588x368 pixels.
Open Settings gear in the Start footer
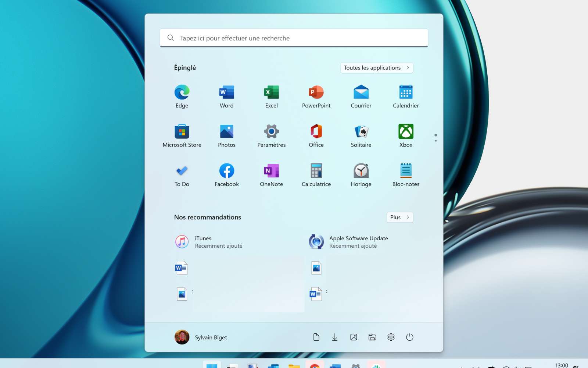pyautogui.click(x=391, y=337)
